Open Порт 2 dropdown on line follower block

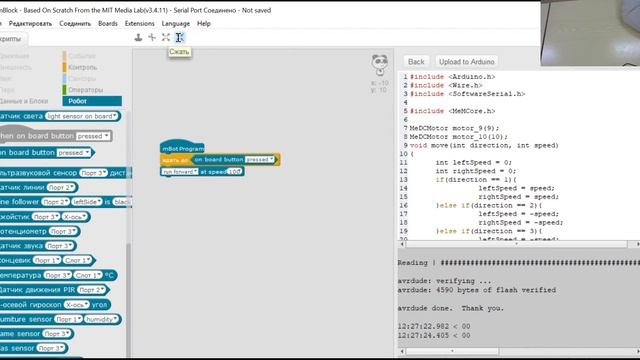tap(56, 202)
